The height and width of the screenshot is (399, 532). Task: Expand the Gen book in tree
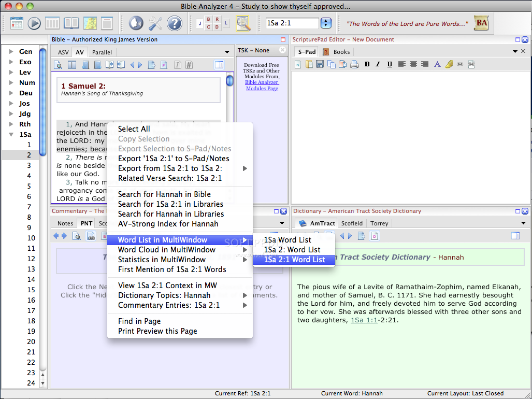click(11, 52)
